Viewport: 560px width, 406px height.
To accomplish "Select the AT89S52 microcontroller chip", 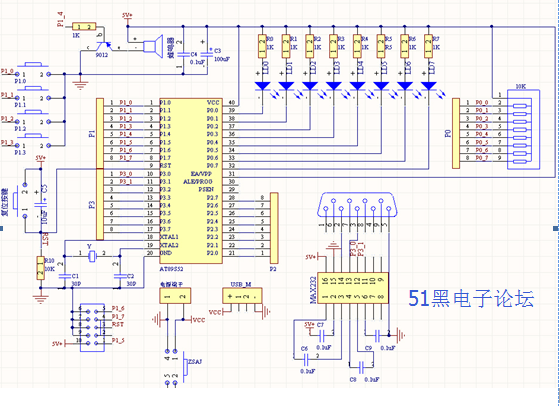I will click(x=191, y=181).
